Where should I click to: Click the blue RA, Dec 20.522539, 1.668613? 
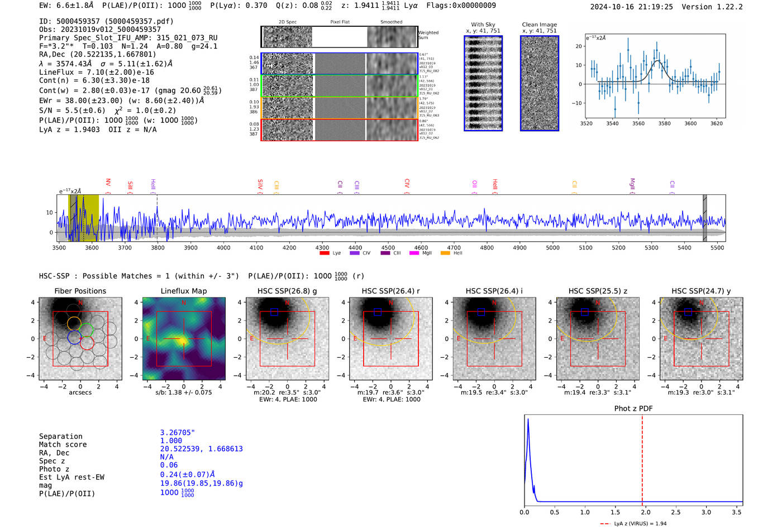pyautogui.click(x=202, y=449)
